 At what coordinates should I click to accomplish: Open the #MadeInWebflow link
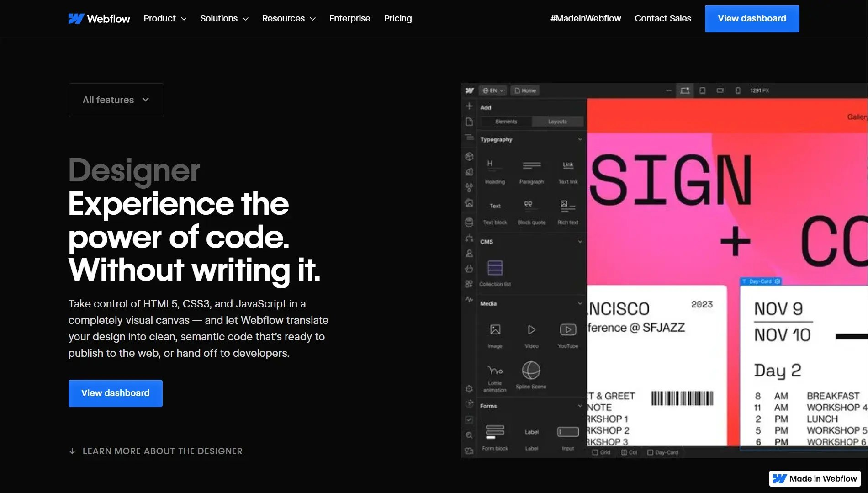586,19
